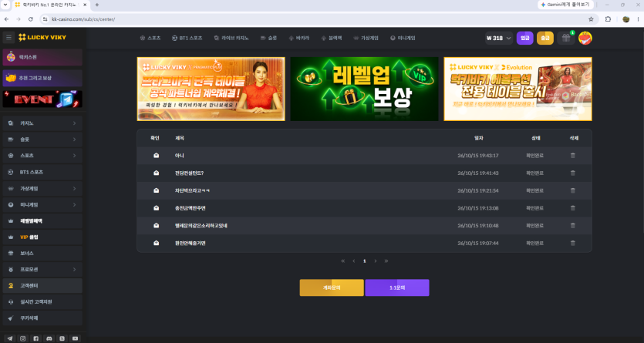Open 실시간 고객지원 in the sidebar
The image size is (644, 343).
pyautogui.click(x=42, y=301)
